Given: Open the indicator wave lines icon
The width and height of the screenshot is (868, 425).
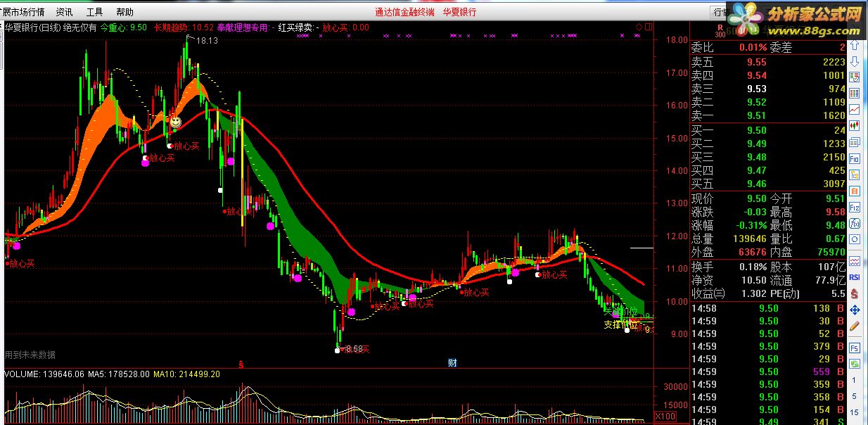Looking at the screenshot, I should [855, 261].
